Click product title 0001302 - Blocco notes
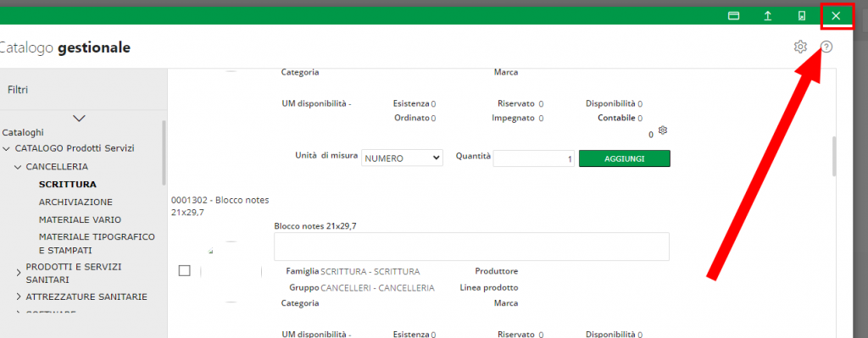Screen dimensions: 868x338 point(220,207)
